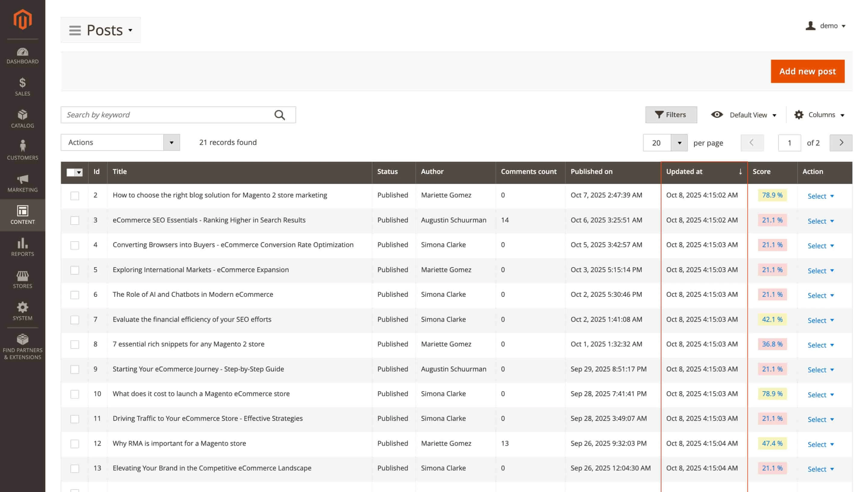Open the Sales dollar icon
The width and height of the screenshot is (868, 492).
tap(22, 83)
